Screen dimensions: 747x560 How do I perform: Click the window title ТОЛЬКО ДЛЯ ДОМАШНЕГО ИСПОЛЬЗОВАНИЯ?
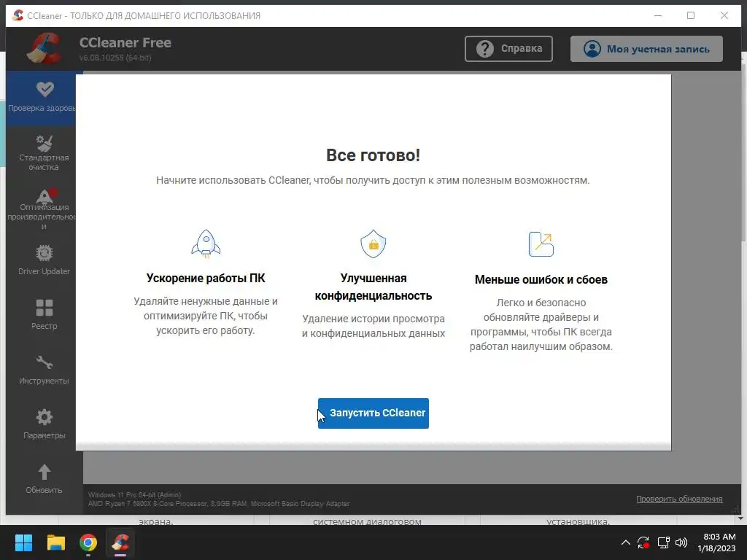point(166,16)
